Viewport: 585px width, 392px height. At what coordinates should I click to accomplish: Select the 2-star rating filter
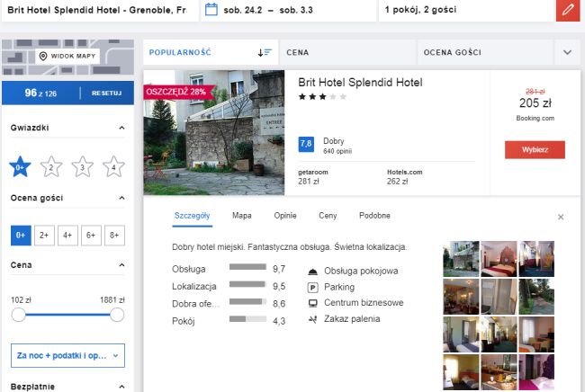tap(51, 166)
